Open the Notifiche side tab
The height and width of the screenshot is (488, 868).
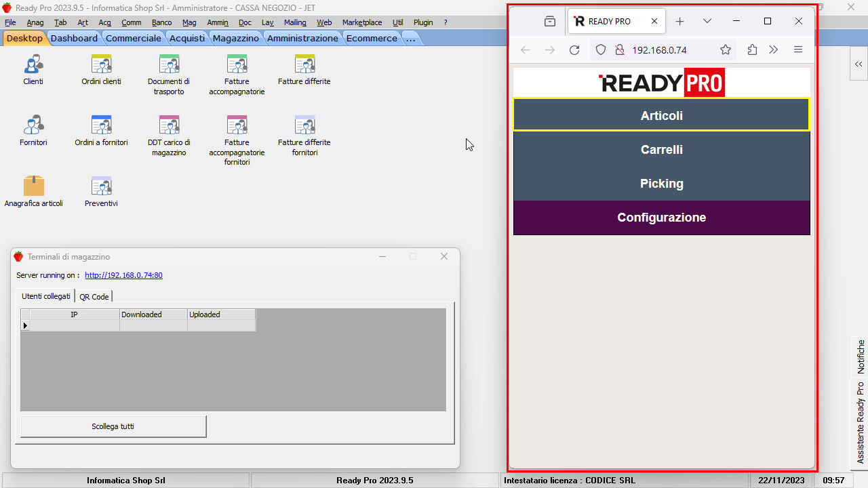[x=860, y=357]
